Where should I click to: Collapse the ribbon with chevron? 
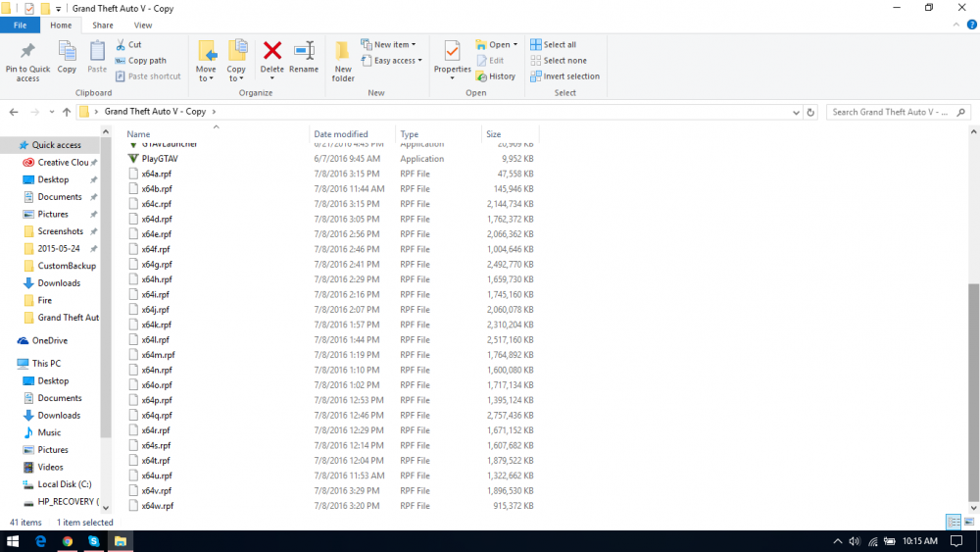956,25
